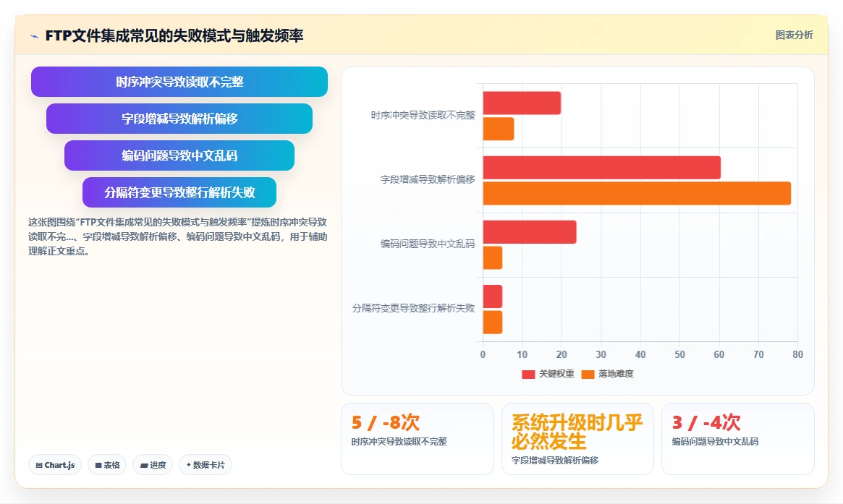Click red bar for 字段增减导致解析偏移
Image resolution: width=843 pixels, height=504 pixels.
(x=601, y=168)
